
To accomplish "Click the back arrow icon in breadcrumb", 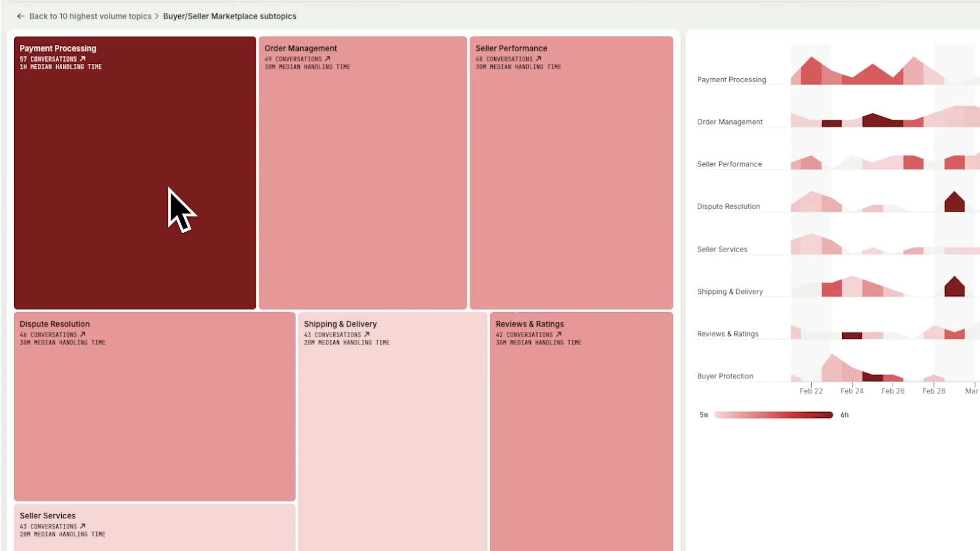I will 20,16.
